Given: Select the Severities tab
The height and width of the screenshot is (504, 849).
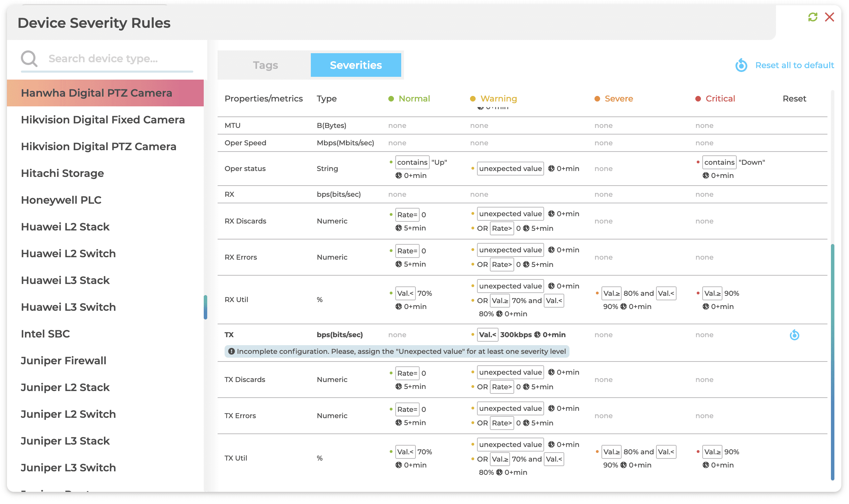Looking at the screenshot, I should click(x=356, y=65).
